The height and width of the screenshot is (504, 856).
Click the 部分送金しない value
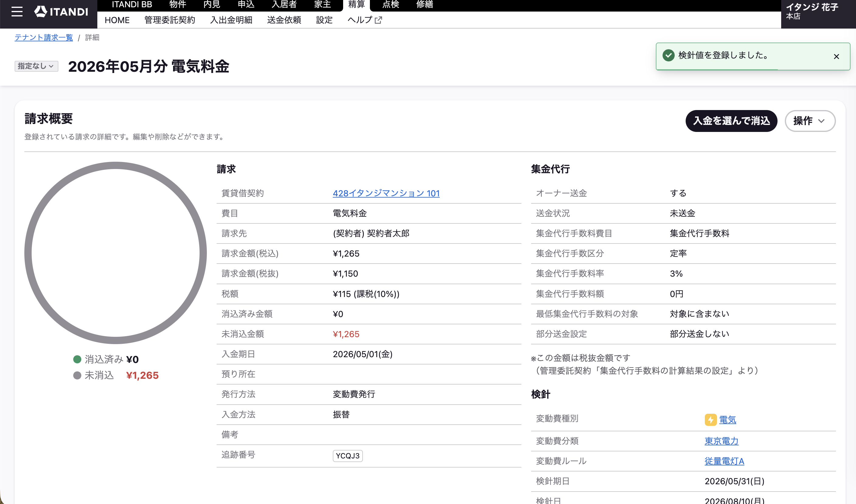(699, 334)
